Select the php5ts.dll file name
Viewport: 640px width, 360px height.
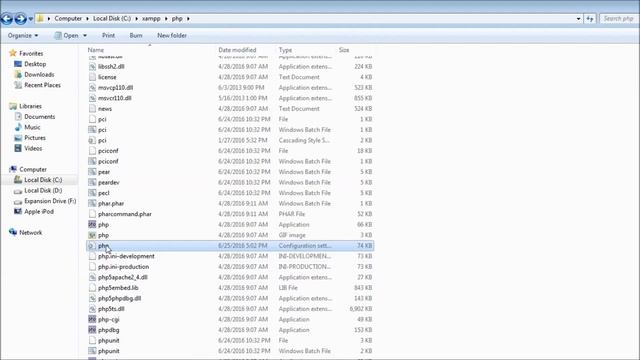(111, 309)
